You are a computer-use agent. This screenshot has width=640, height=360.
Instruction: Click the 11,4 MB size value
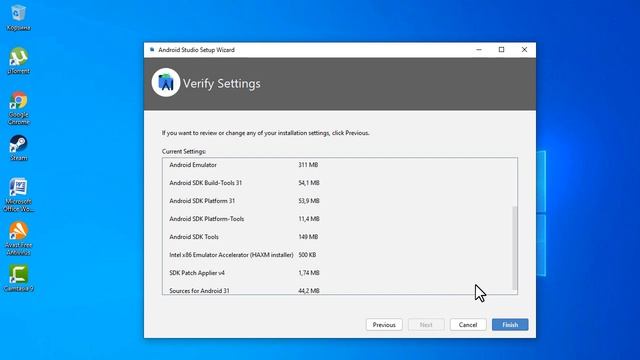[x=309, y=219]
